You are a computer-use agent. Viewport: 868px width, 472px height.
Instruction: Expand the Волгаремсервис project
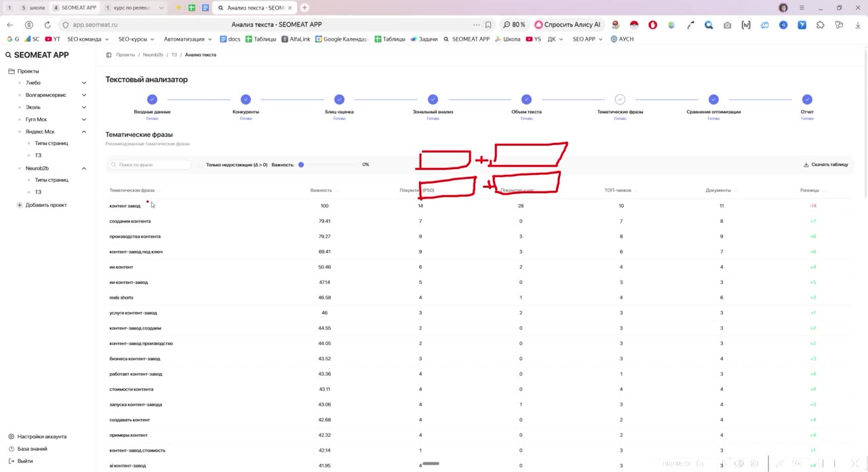(x=84, y=95)
